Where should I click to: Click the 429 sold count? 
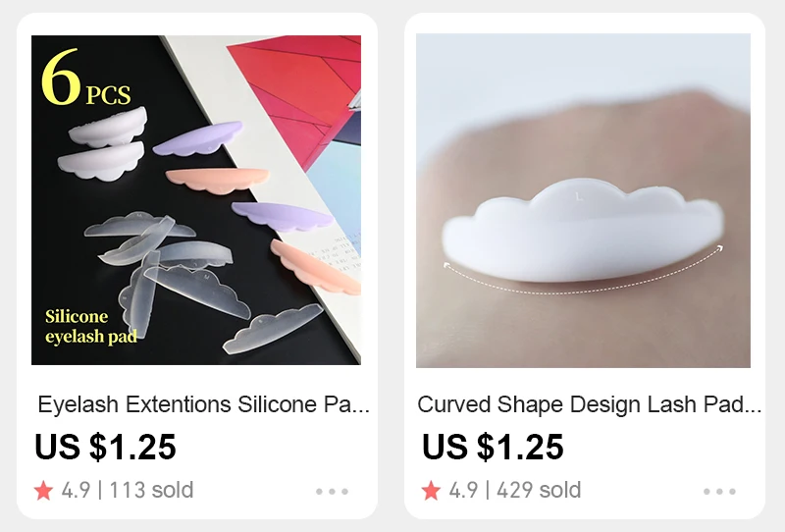click(539, 491)
